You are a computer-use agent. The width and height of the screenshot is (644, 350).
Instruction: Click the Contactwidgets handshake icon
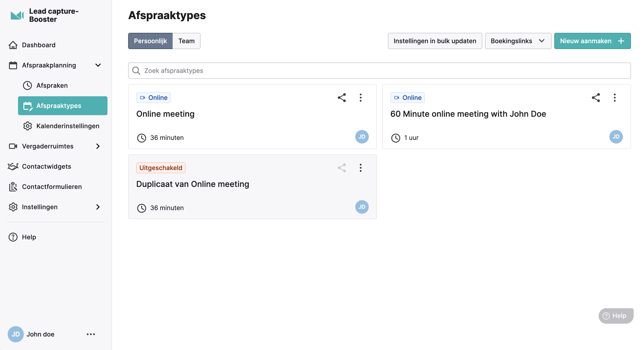click(x=13, y=166)
